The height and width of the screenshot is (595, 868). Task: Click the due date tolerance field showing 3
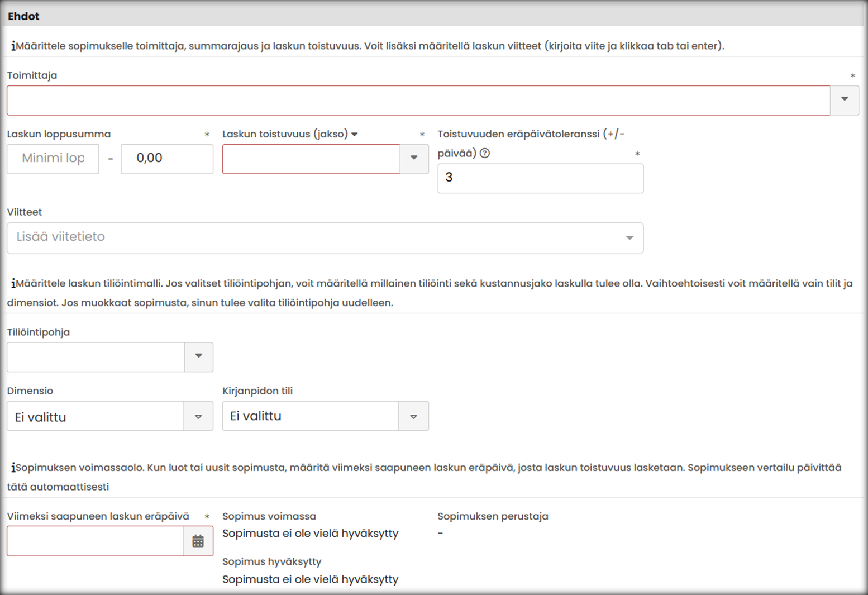540,178
